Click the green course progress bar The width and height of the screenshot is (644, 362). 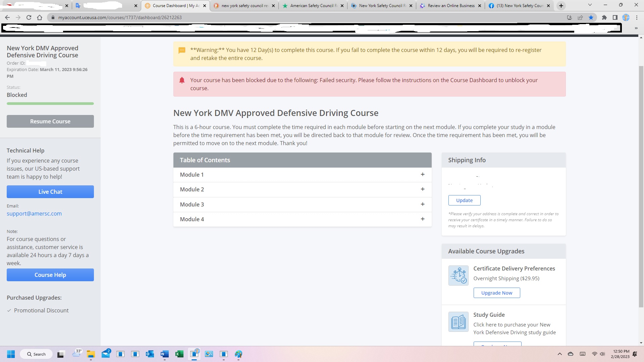click(x=50, y=104)
